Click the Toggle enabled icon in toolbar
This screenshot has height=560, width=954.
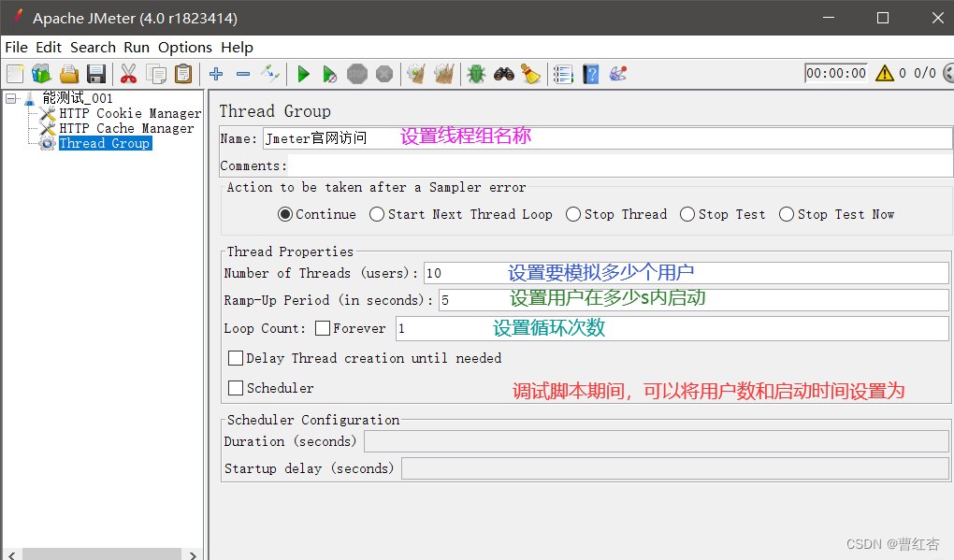(x=270, y=74)
